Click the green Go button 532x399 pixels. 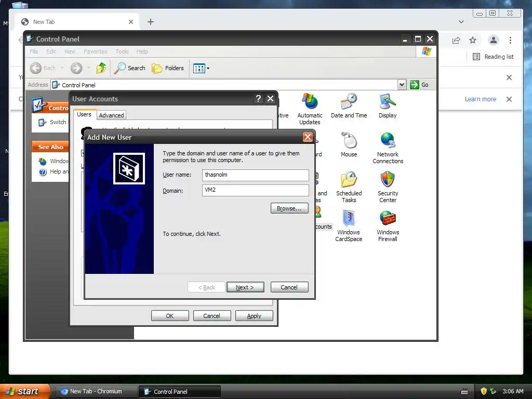click(x=419, y=85)
